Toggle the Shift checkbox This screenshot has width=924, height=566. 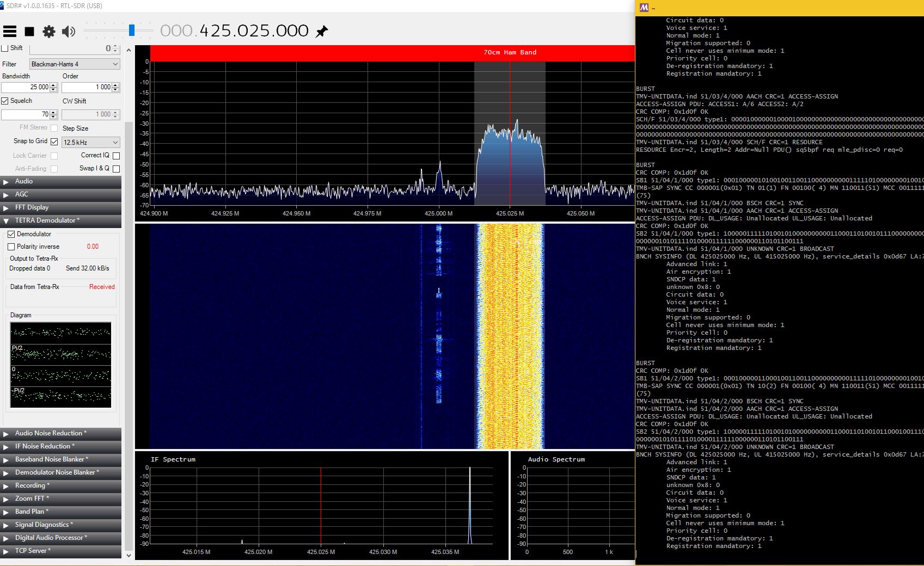pyautogui.click(x=5, y=48)
